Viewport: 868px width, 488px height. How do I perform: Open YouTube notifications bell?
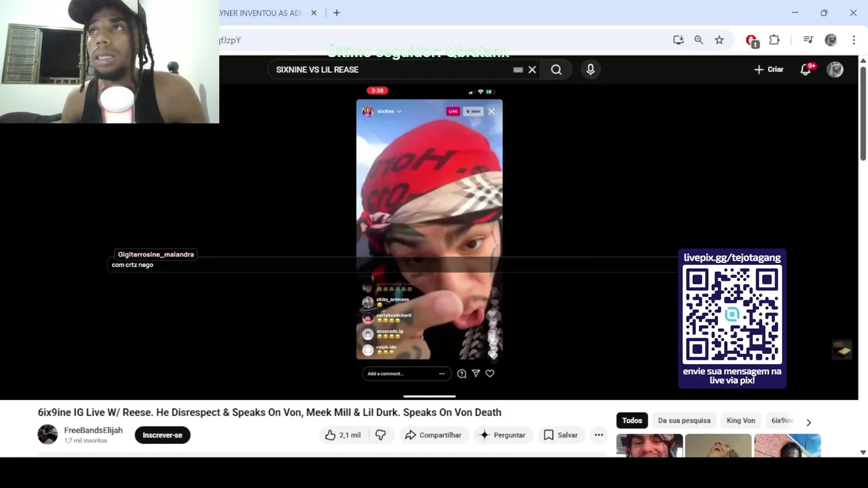(806, 69)
